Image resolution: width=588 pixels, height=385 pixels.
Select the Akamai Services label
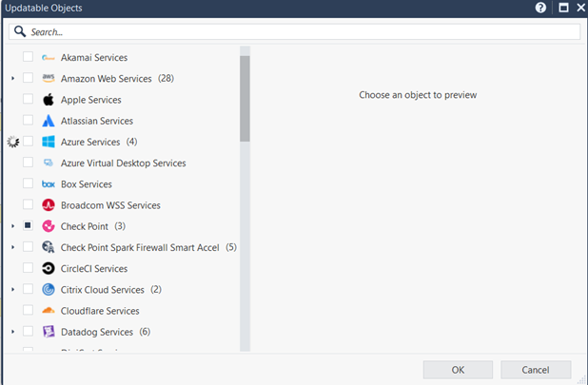pos(94,57)
